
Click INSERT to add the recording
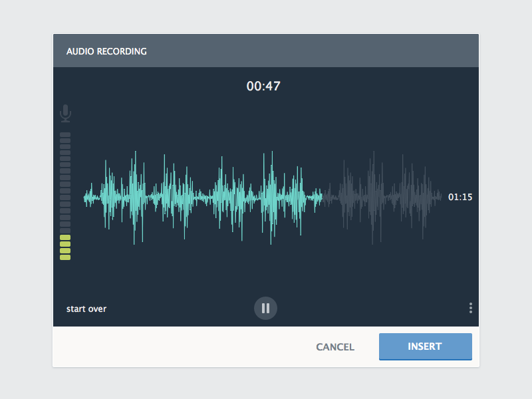pyautogui.click(x=425, y=346)
